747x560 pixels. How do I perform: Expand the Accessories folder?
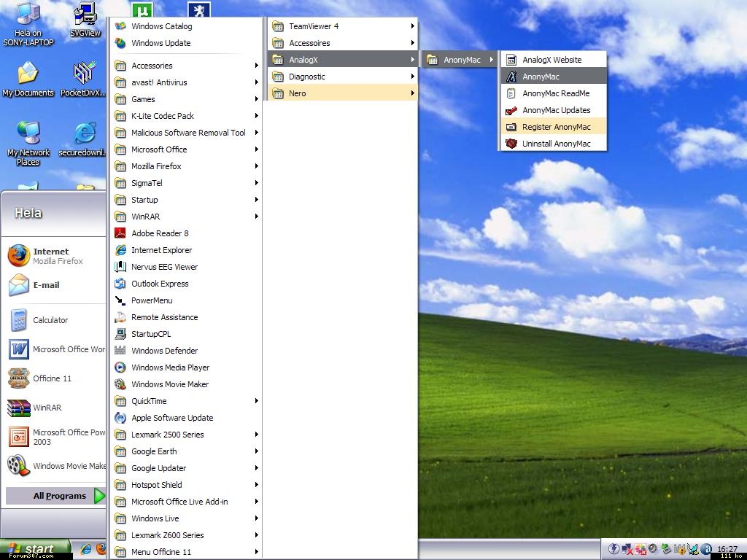187,66
